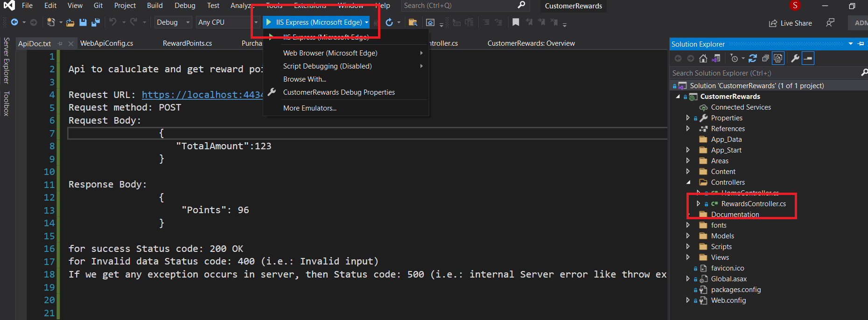Expand the References node

click(688, 129)
